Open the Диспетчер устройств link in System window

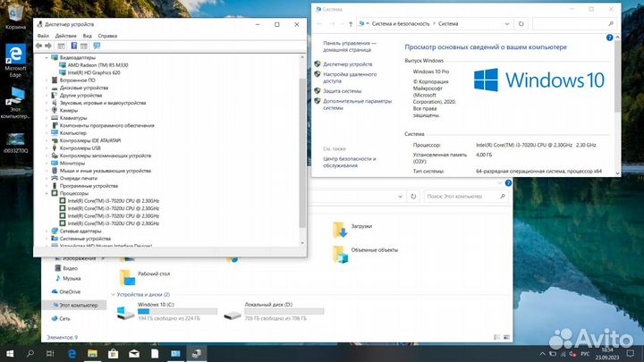click(347, 64)
